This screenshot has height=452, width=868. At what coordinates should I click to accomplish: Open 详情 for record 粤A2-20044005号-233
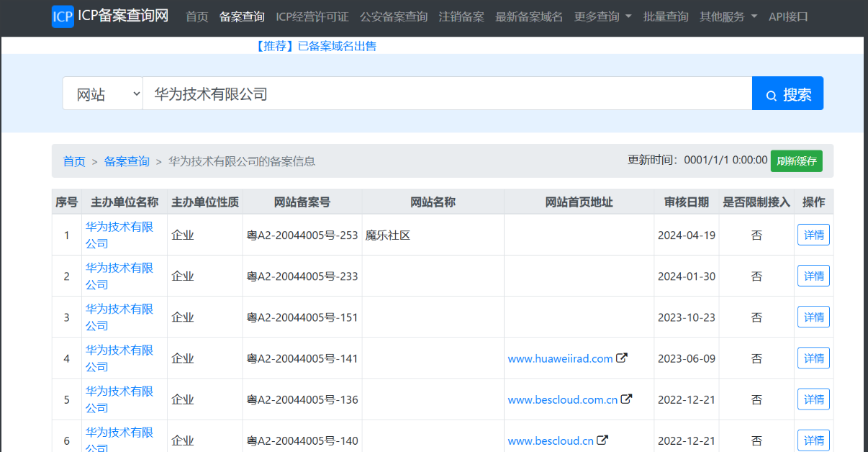(813, 276)
